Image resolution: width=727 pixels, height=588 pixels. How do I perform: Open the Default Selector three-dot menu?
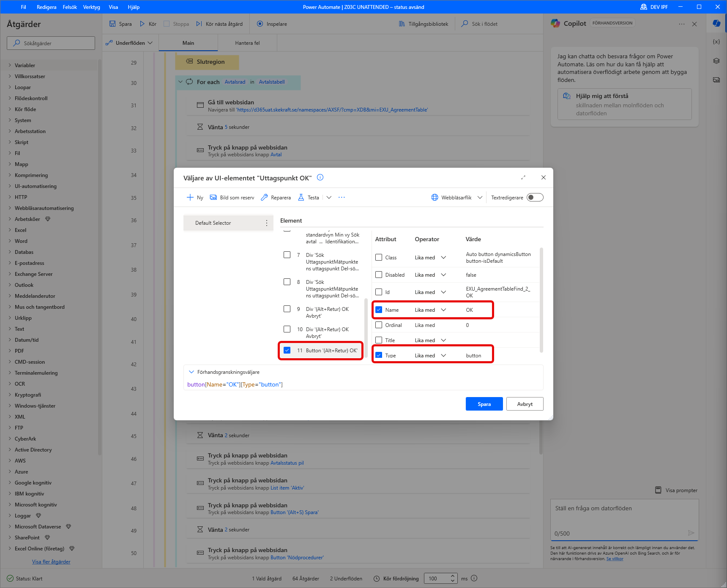pyautogui.click(x=266, y=223)
